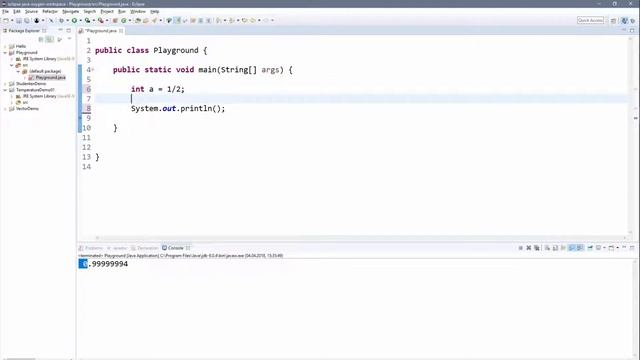Click Pin Console icon
The width and height of the screenshot is (640, 360).
click(590, 248)
